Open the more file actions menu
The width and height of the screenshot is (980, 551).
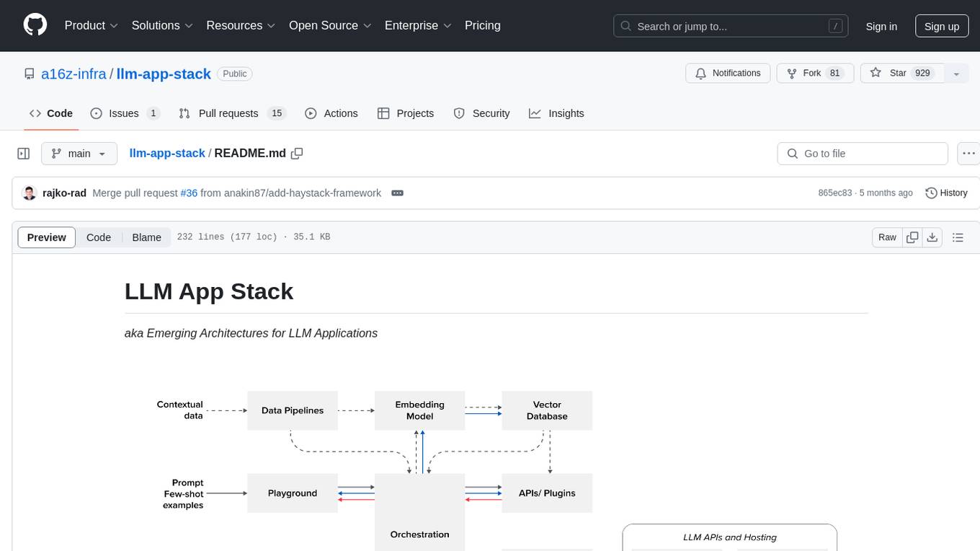click(968, 154)
